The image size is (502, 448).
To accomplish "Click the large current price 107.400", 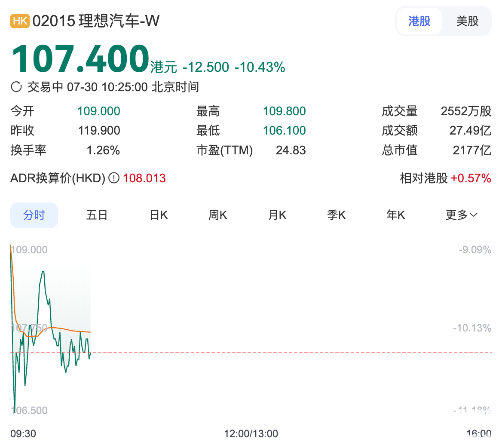I will 80,59.
